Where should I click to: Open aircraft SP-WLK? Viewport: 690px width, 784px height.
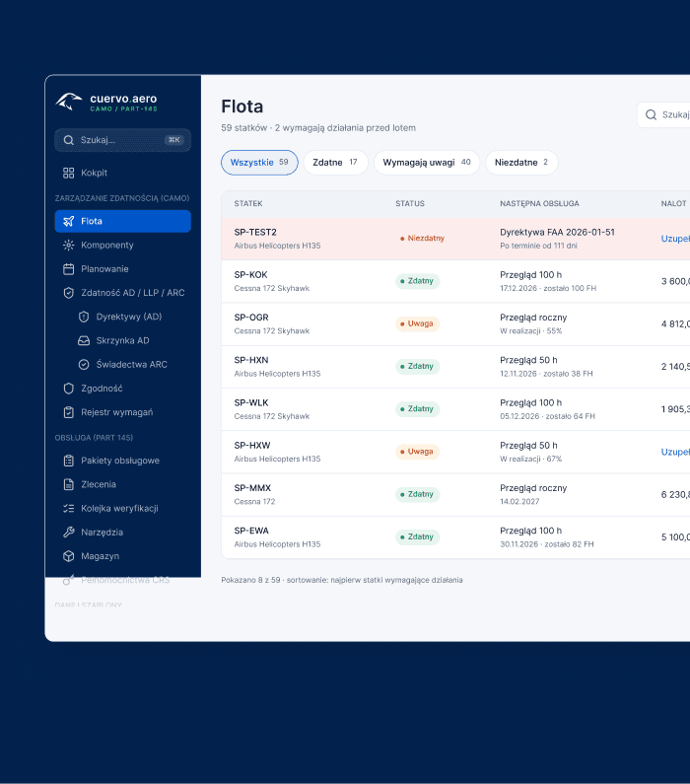251,403
